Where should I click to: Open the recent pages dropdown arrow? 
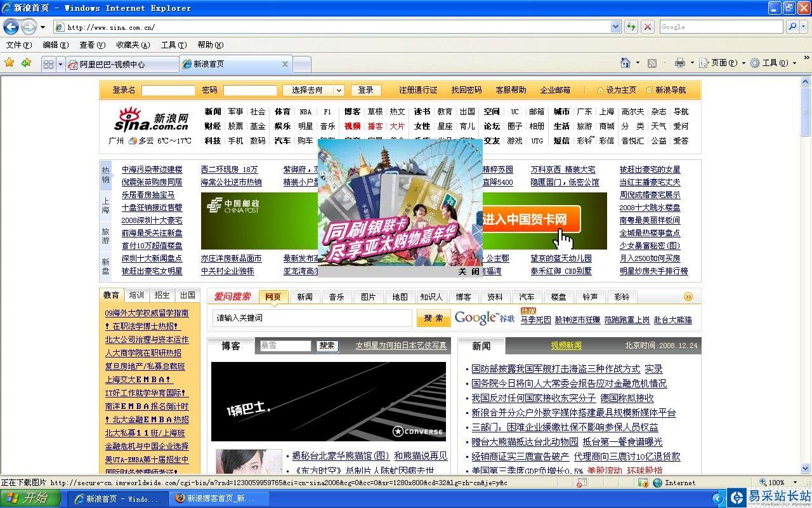[43, 27]
